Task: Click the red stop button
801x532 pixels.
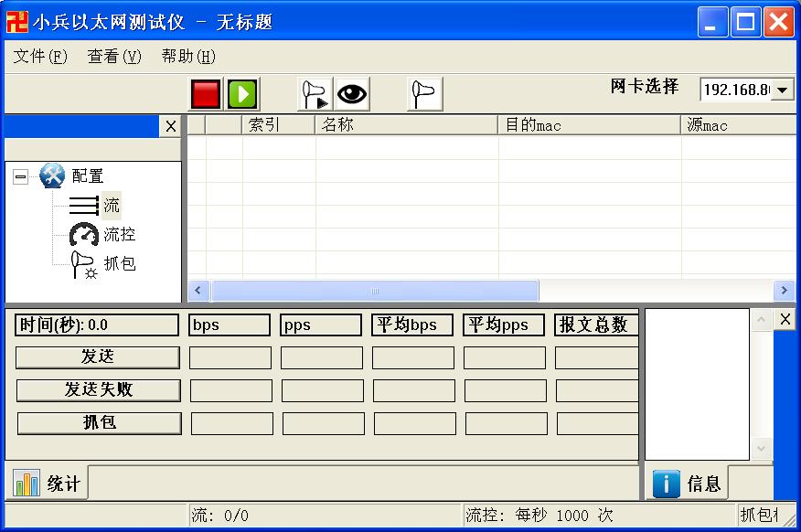Action: [x=206, y=94]
